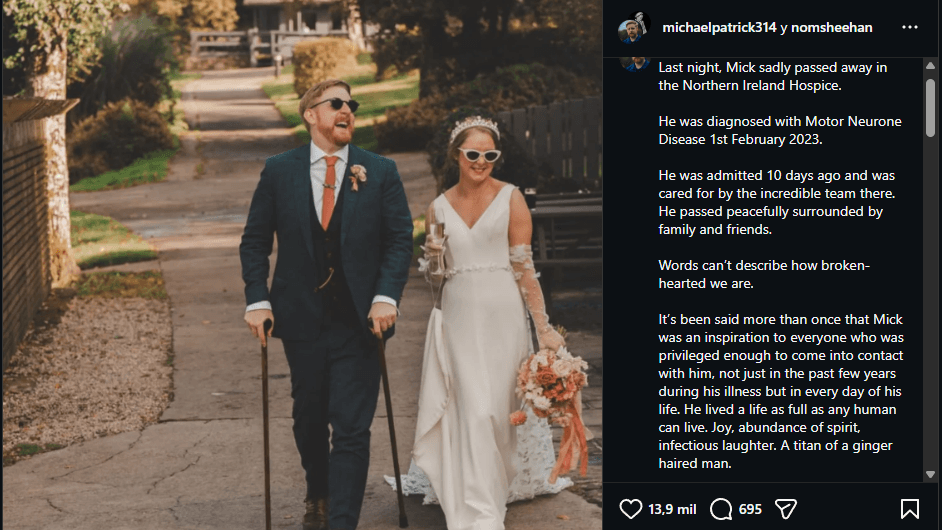The width and height of the screenshot is (942, 530).
Task: Open michaelpatrick314 profile link
Action: [x=719, y=27]
